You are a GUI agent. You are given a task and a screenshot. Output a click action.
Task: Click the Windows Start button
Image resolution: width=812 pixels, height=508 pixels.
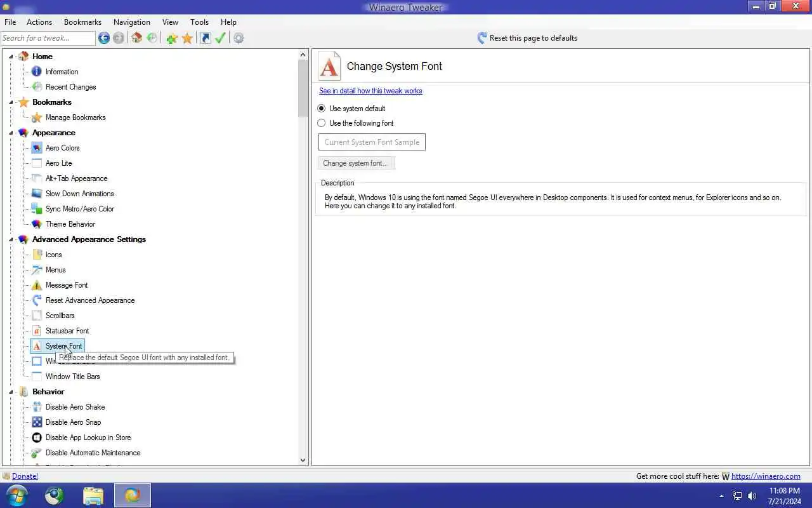point(17,495)
